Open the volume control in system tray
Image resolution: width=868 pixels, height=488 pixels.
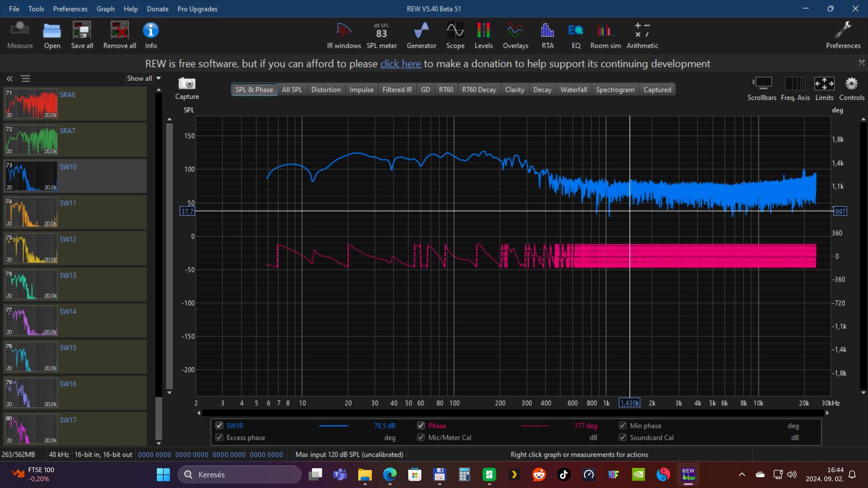click(x=791, y=475)
